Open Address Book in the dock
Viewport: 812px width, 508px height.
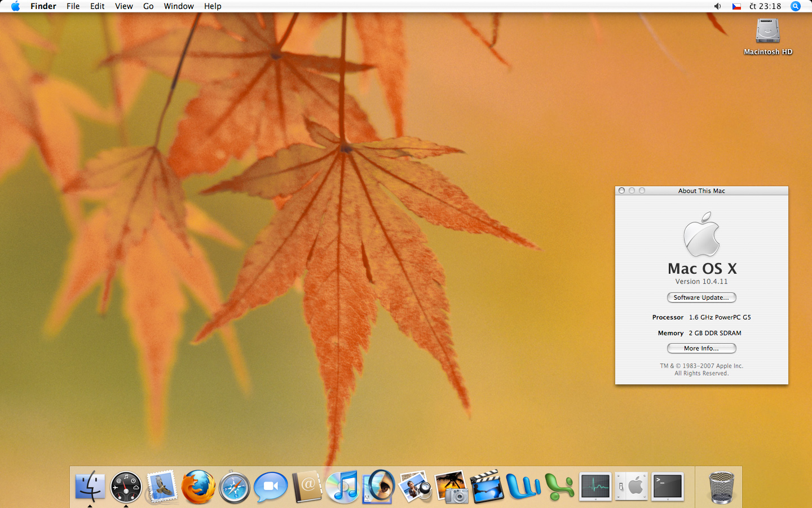click(x=307, y=487)
